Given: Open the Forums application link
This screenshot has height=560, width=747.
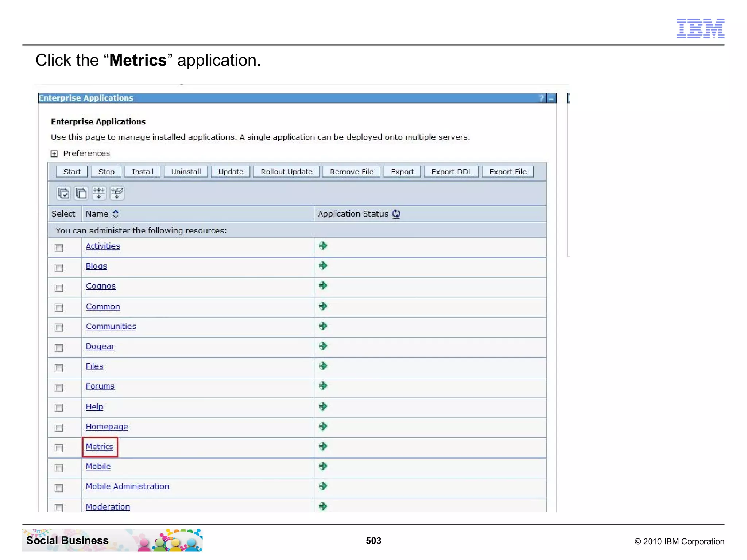Looking at the screenshot, I should [100, 386].
